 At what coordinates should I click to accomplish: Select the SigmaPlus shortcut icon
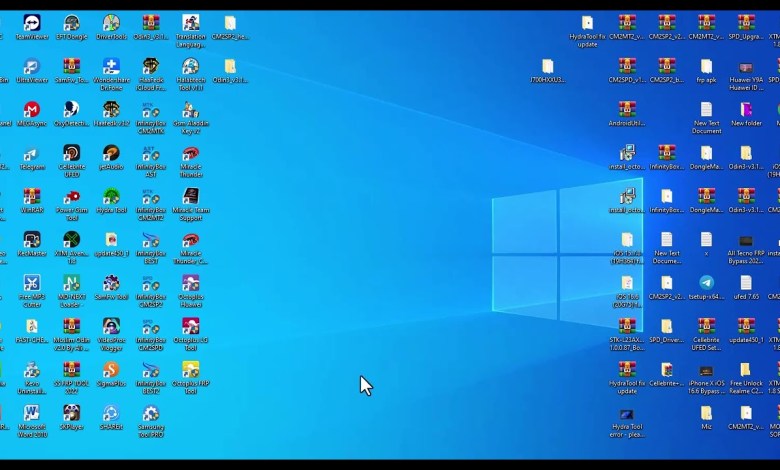coord(111,370)
